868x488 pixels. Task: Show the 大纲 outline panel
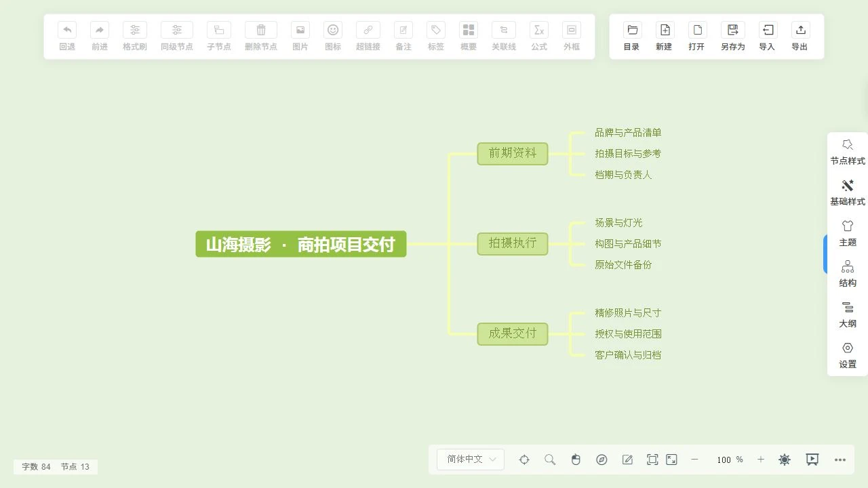tap(848, 315)
